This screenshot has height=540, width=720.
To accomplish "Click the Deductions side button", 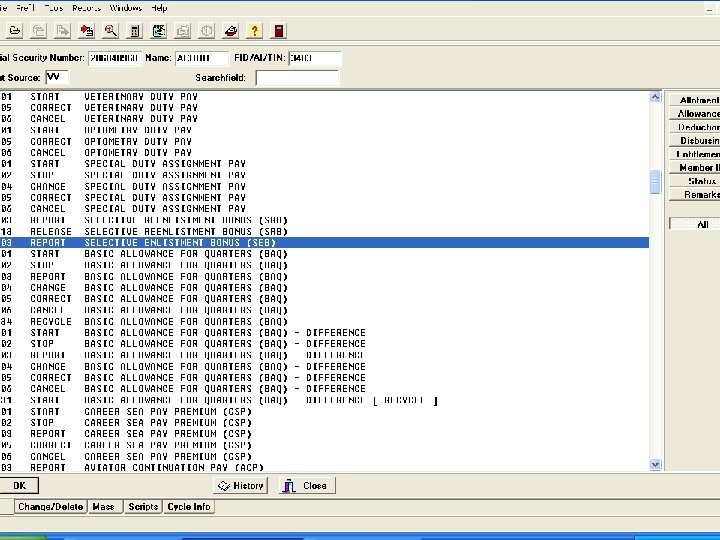I will pyautogui.click(x=695, y=127).
